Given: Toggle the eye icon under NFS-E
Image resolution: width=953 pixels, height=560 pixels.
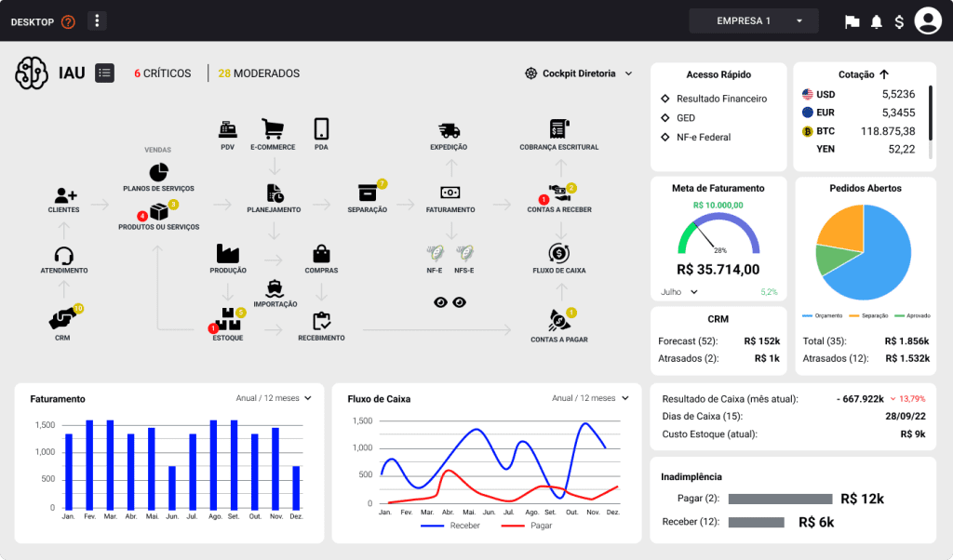Looking at the screenshot, I should pyautogui.click(x=458, y=301).
